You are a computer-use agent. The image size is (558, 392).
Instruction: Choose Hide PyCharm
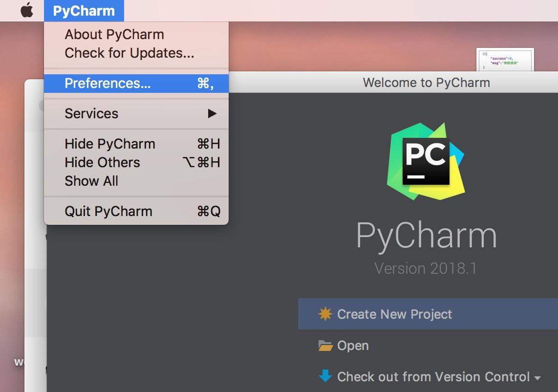pyautogui.click(x=109, y=143)
